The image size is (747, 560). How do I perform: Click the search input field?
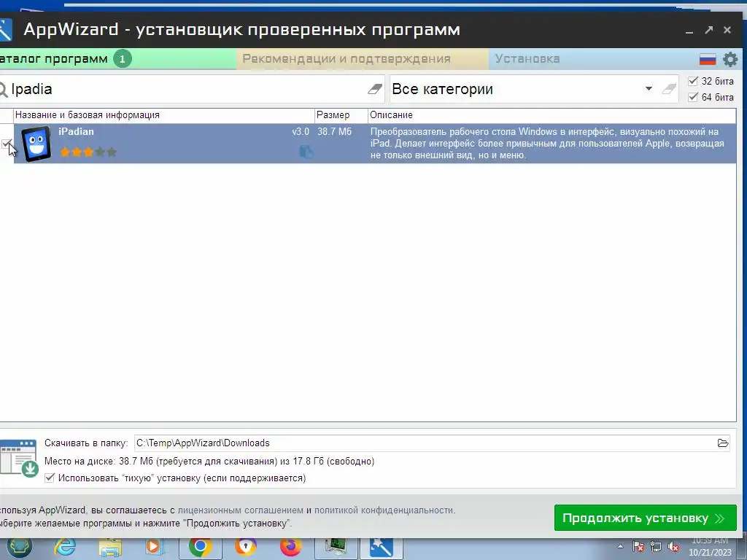pyautogui.click(x=188, y=89)
